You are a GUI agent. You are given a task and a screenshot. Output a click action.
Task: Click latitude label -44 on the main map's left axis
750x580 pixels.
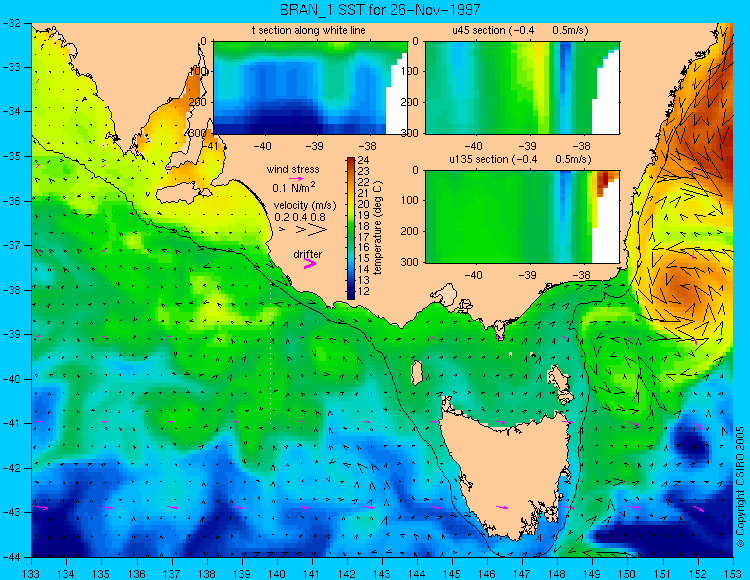[12, 557]
